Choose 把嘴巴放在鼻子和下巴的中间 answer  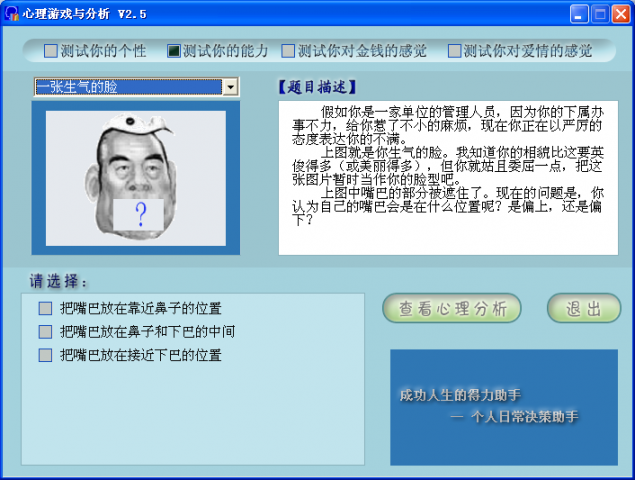click(x=45, y=331)
